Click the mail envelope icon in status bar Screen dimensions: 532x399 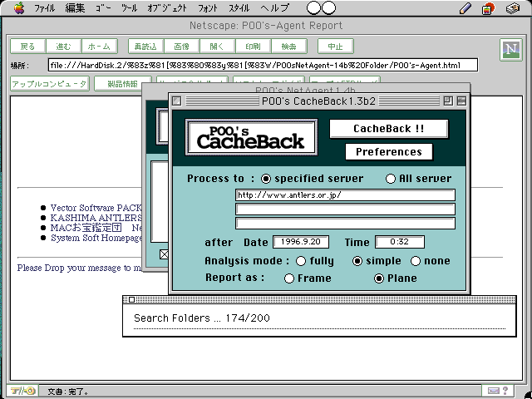494,391
